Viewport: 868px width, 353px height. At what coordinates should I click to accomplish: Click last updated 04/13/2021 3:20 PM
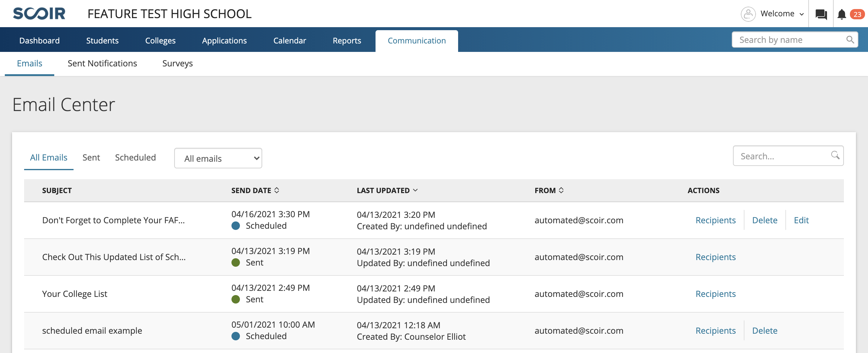point(396,215)
